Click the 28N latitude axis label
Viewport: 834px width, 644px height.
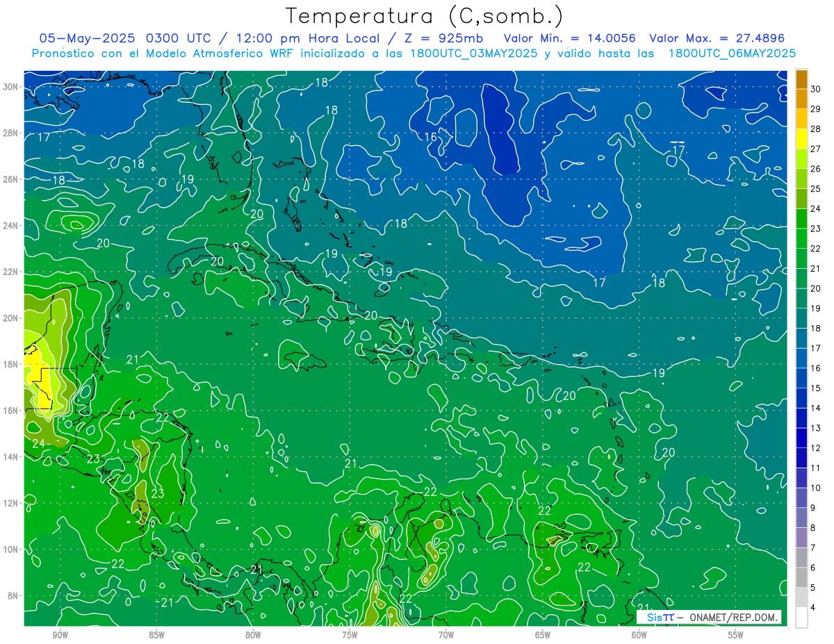click(11, 133)
